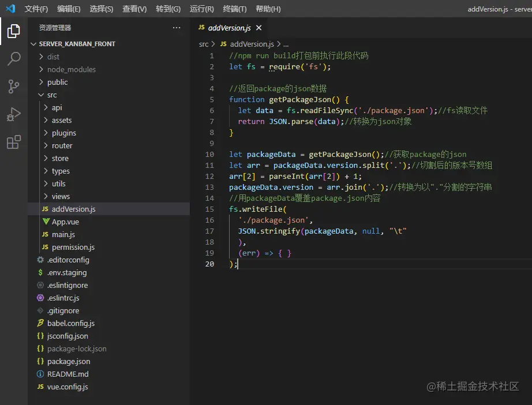The image size is (532, 405).
Task: Click the VS Code logo icon
Action: (x=10, y=9)
